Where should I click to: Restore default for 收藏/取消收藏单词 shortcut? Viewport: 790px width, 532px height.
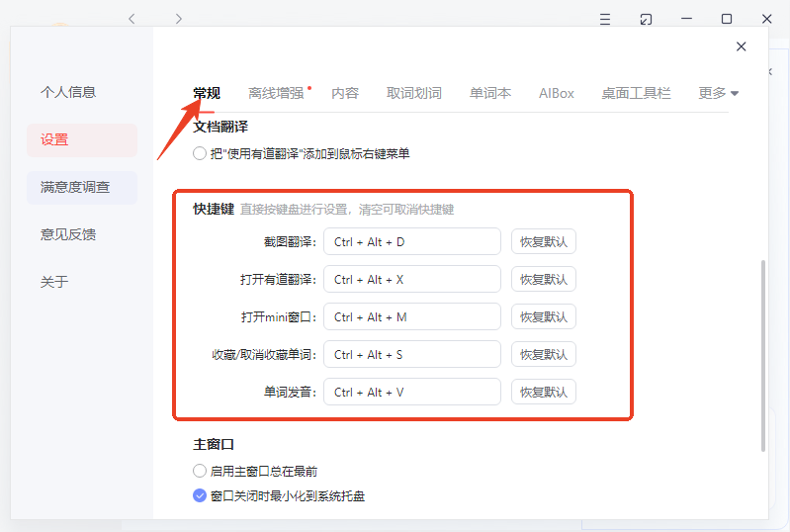point(544,355)
